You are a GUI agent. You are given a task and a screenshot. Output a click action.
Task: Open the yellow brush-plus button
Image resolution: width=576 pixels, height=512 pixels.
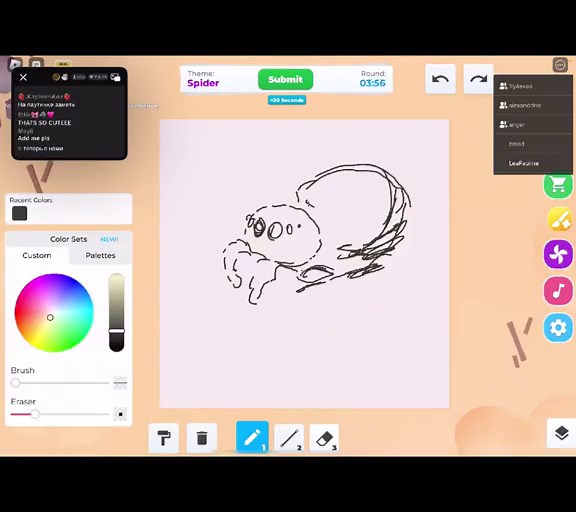tap(559, 219)
